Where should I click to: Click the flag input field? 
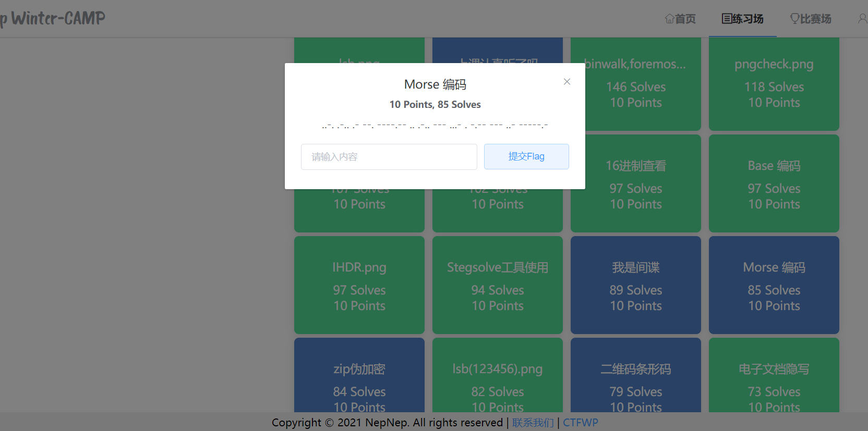389,157
